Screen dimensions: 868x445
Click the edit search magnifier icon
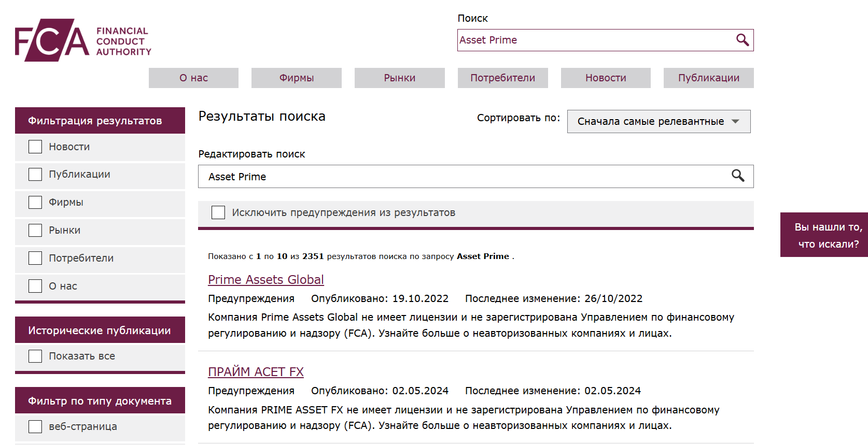point(737,176)
